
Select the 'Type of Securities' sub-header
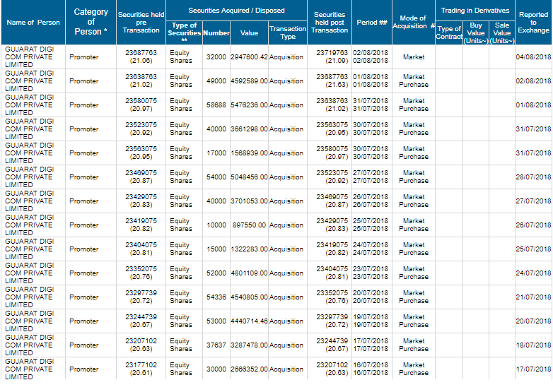tap(184, 32)
